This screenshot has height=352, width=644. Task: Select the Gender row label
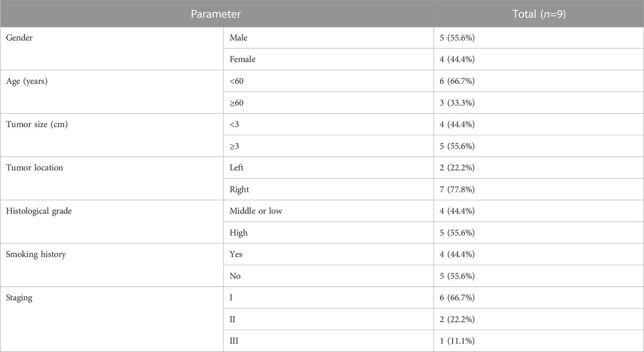click(19, 38)
